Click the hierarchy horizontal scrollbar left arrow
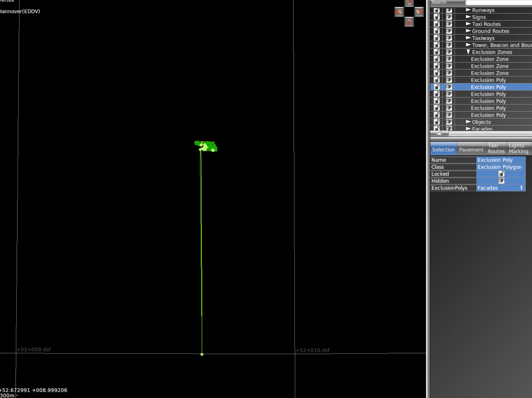Image resolution: width=532 pixels, height=398 pixels. point(439,134)
